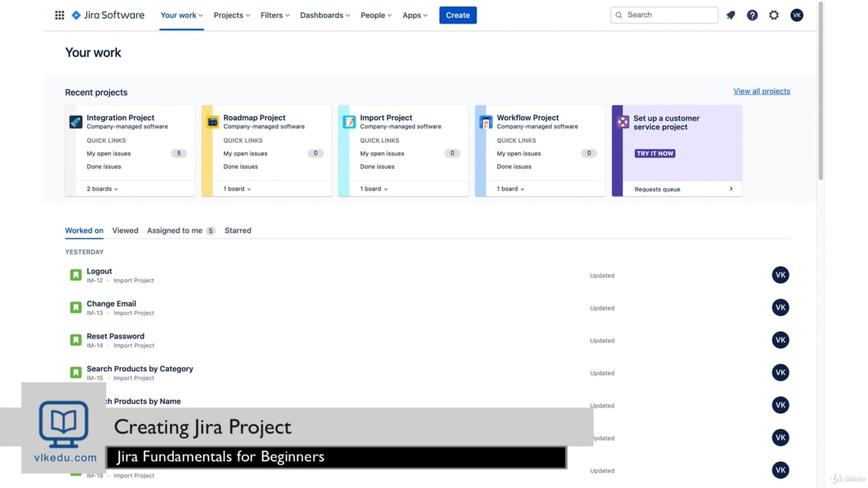This screenshot has width=868, height=488.
Task: Open the Your work menu
Action: pyautogui.click(x=182, y=15)
